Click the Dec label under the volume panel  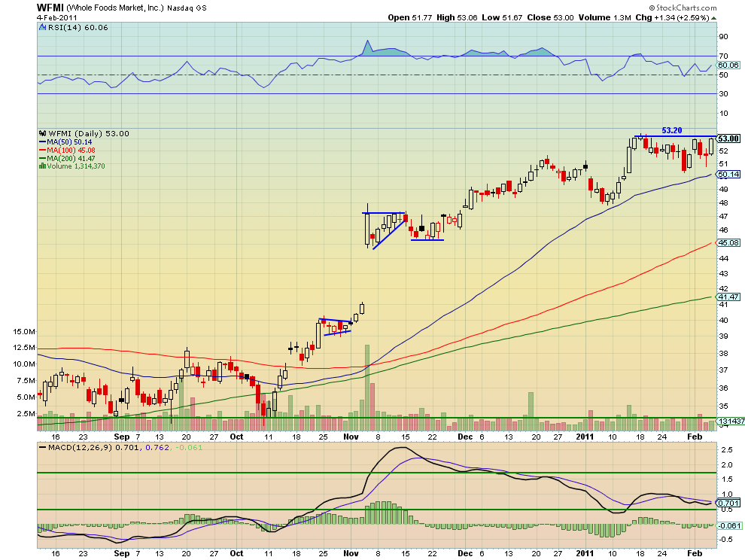465,437
